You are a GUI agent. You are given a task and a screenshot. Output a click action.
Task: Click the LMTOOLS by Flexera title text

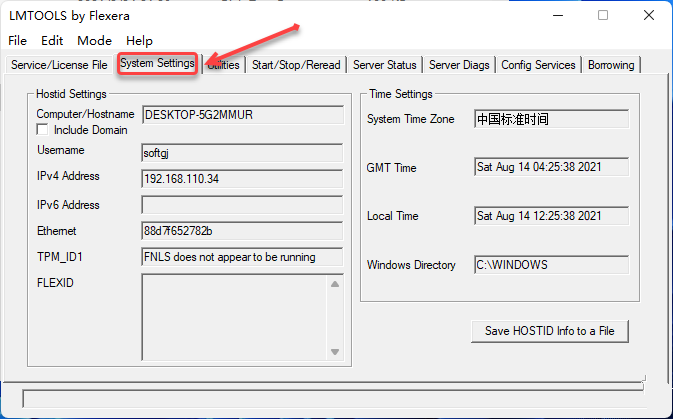click(x=69, y=16)
